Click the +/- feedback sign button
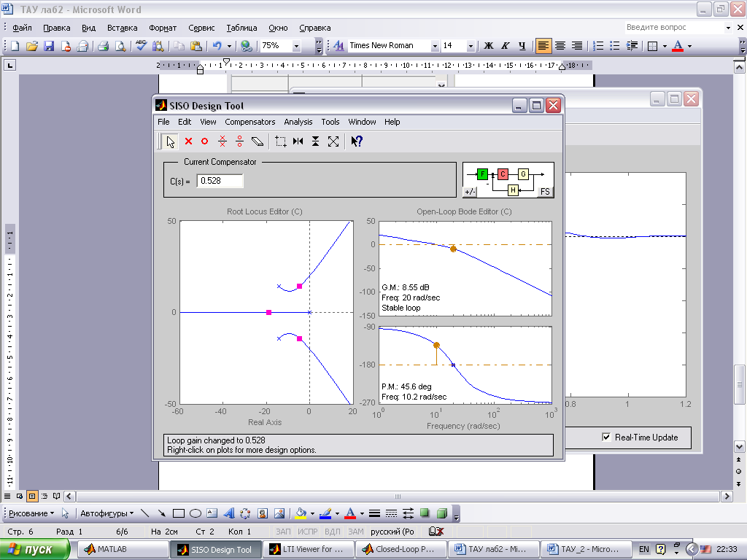The image size is (747, 560). pos(470,192)
